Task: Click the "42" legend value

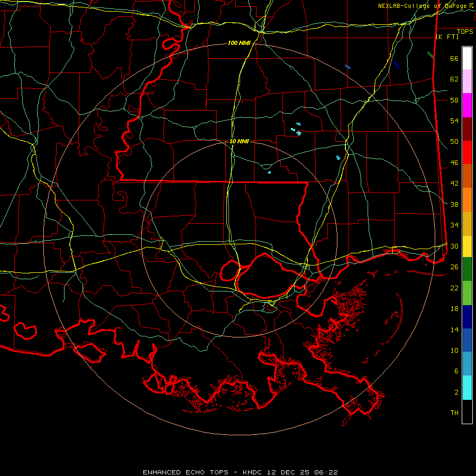Action: pos(454,184)
